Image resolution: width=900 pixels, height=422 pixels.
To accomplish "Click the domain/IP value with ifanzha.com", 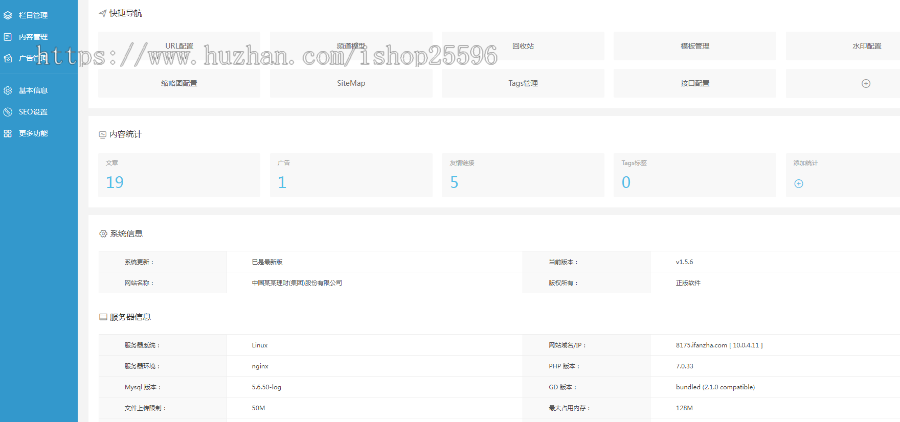I will [719, 346].
